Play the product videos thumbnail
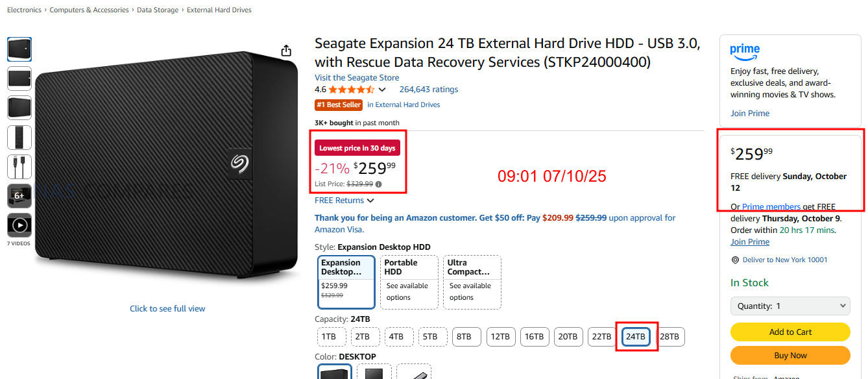The image size is (868, 379). coord(19,225)
